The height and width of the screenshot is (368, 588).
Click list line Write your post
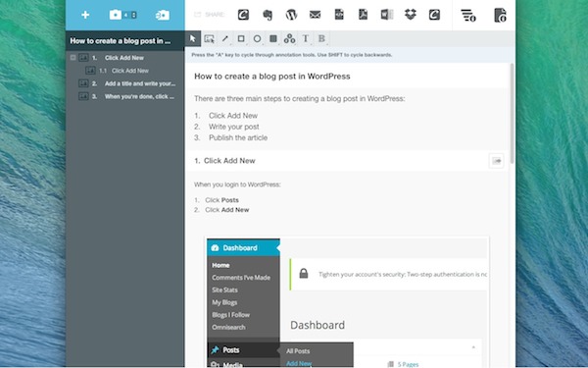[233, 127]
